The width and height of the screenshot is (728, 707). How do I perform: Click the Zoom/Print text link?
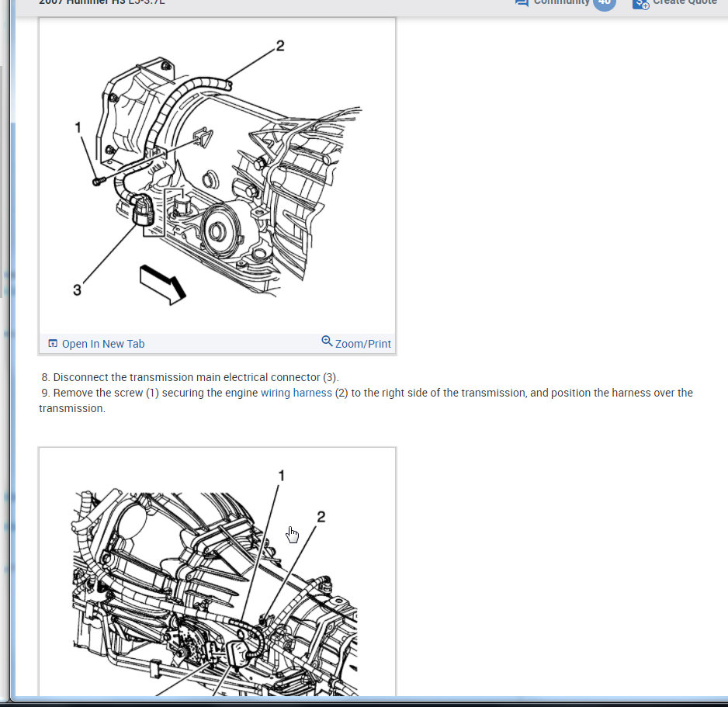pyautogui.click(x=362, y=344)
